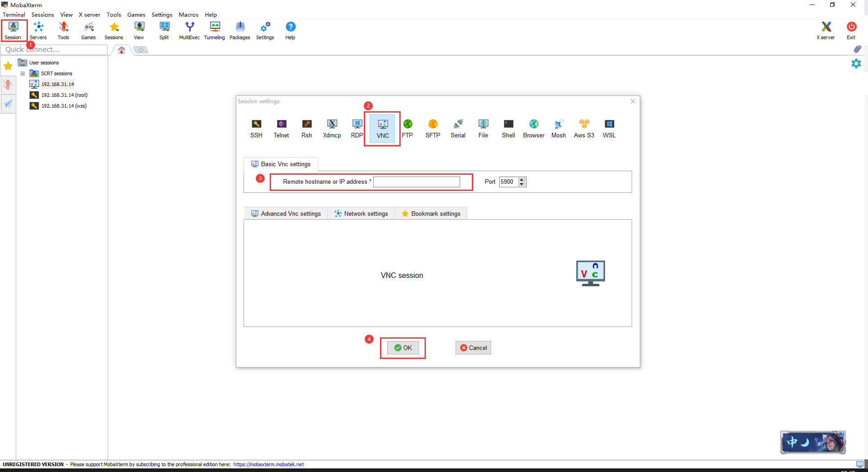Open Sessions star toolbar icon
The width and height of the screenshot is (868, 472).
click(114, 31)
